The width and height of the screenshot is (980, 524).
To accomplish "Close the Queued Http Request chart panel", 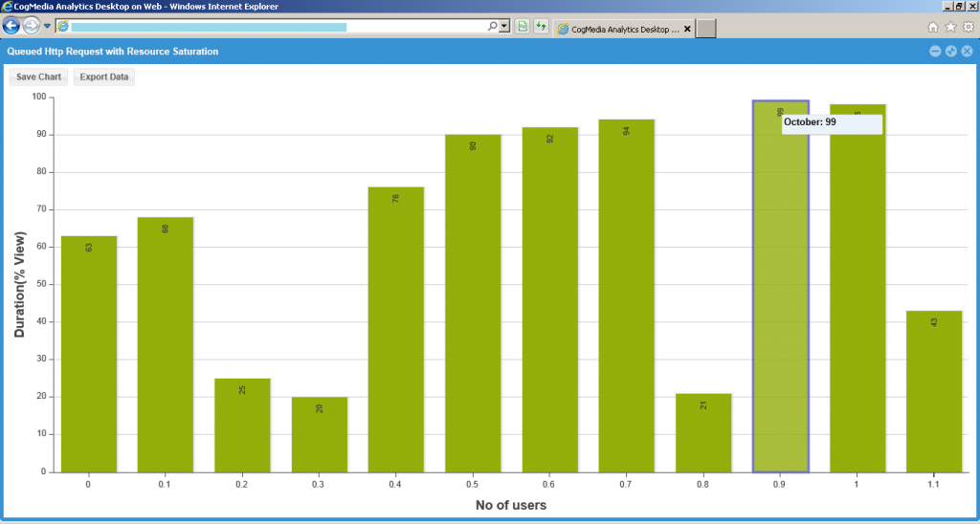I will click(x=968, y=51).
